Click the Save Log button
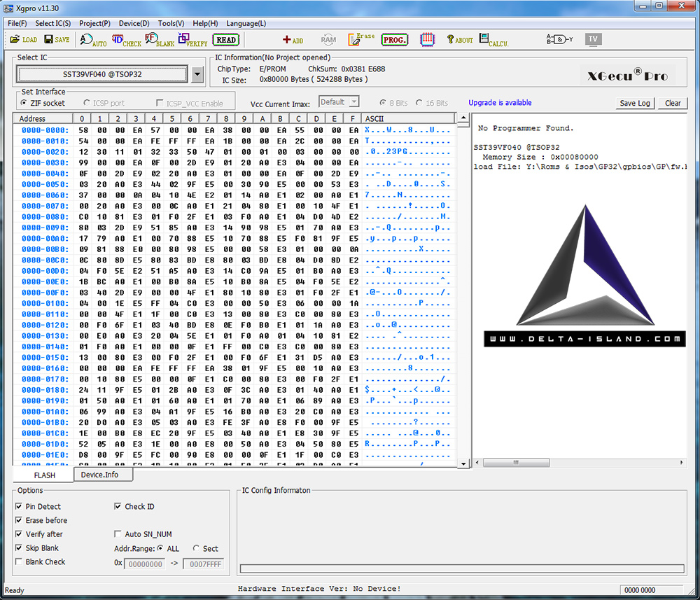Image resolution: width=700 pixels, height=600 pixels. pos(635,103)
